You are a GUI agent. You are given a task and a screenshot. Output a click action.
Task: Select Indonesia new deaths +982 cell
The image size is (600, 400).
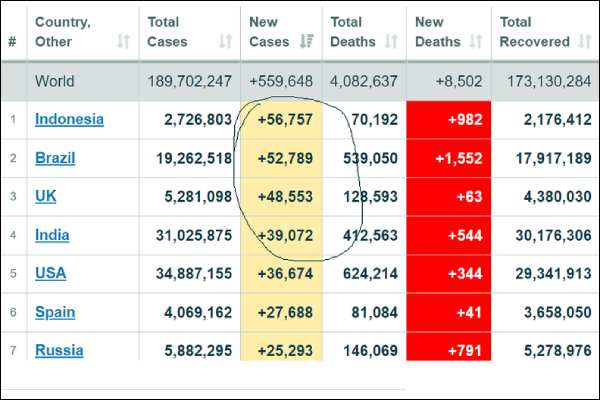448,120
